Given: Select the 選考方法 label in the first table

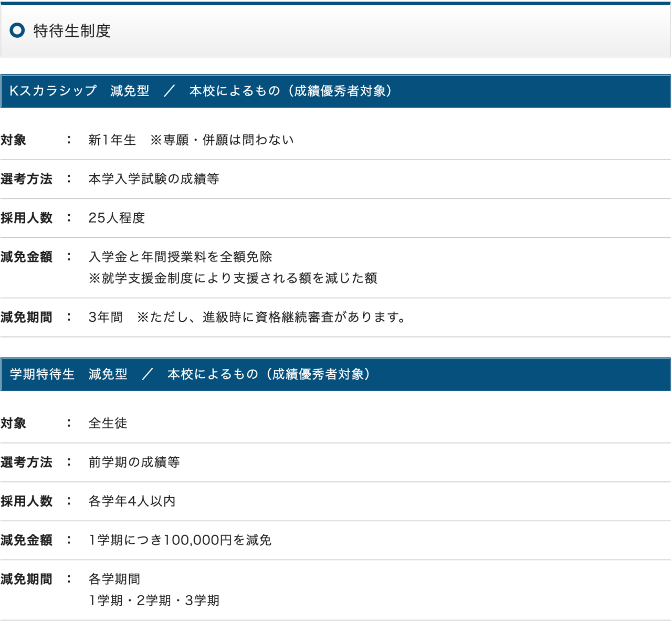Looking at the screenshot, I should (x=28, y=178).
